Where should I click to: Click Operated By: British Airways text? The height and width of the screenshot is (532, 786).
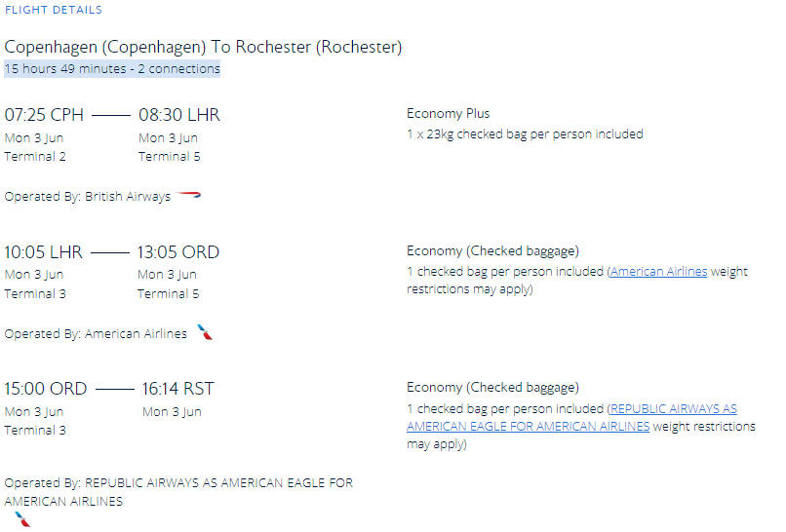(x=88, y=197)
